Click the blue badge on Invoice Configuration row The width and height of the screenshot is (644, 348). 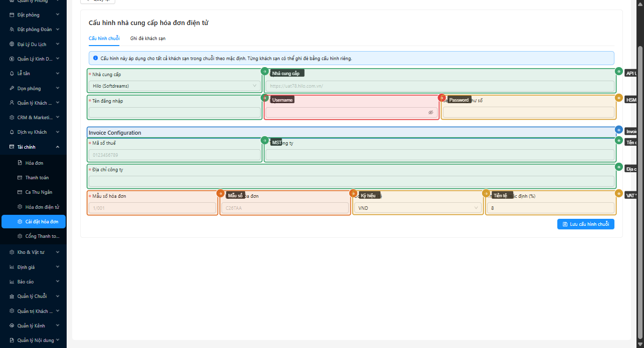(x=619, y=130)
